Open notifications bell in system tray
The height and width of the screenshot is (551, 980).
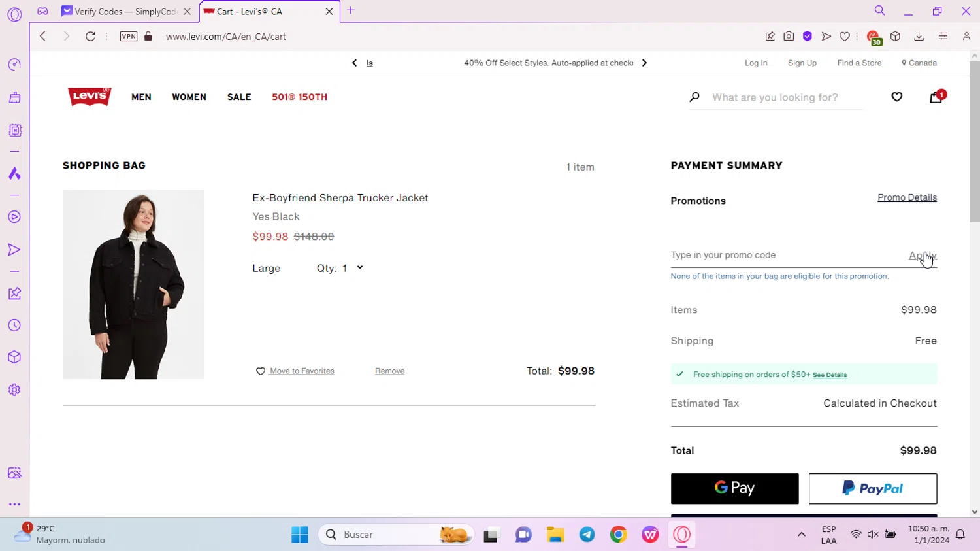click(960, 535)
